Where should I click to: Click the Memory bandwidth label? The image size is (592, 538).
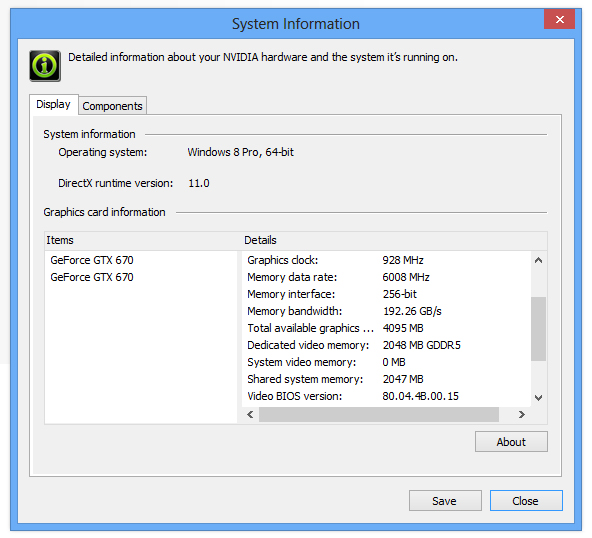pos(294,311)
